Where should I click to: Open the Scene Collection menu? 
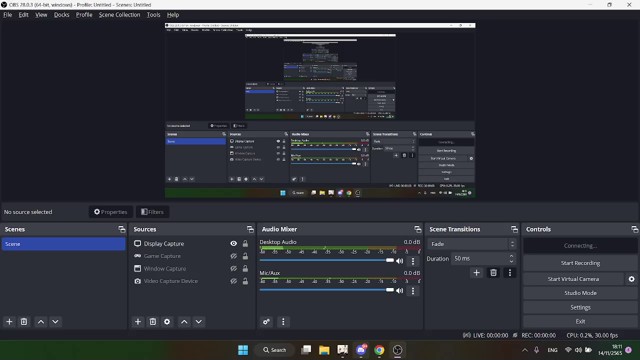point(119,15)
